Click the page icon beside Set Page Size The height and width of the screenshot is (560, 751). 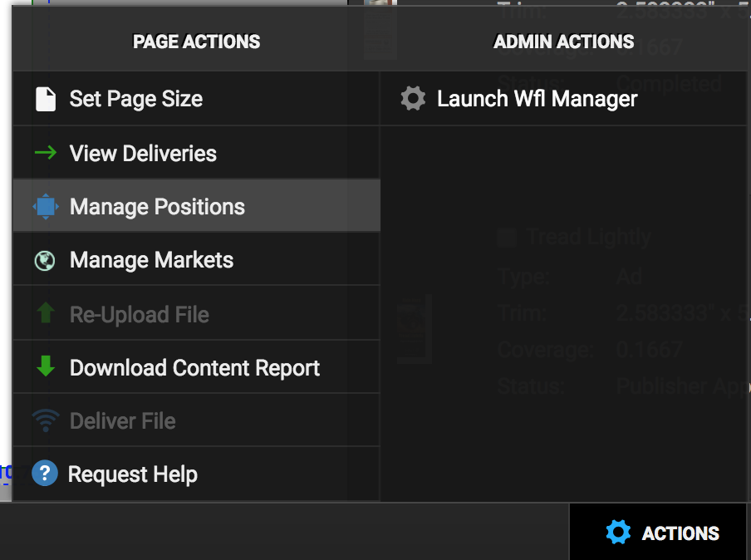46,100
